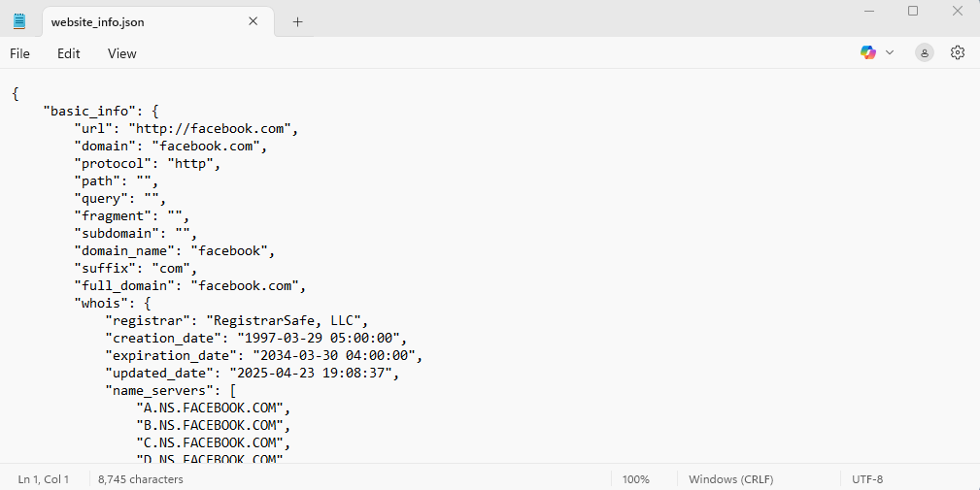Click the 100% zoom level indicator

tap(635, 479)
